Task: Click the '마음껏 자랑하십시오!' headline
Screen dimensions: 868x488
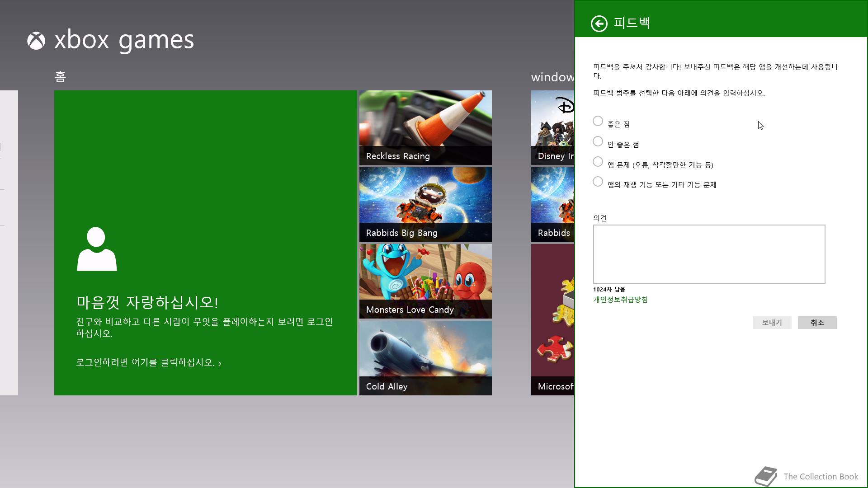Action: 147,302
